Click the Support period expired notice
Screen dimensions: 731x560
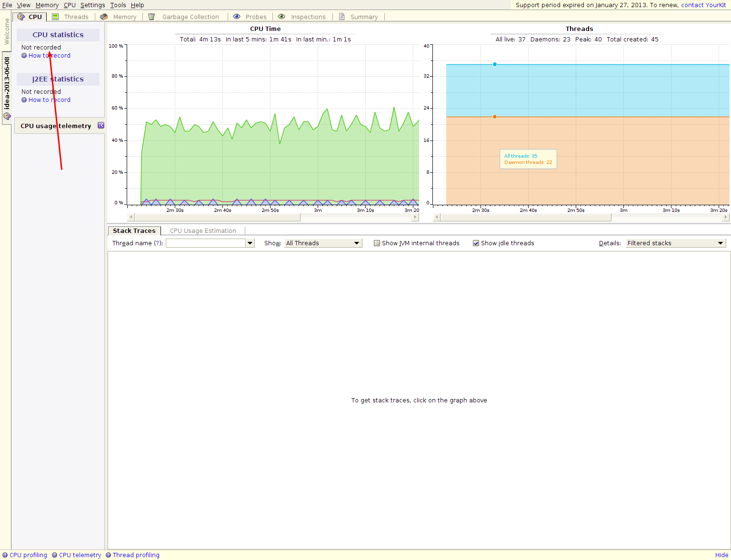[x=597, y=5]
